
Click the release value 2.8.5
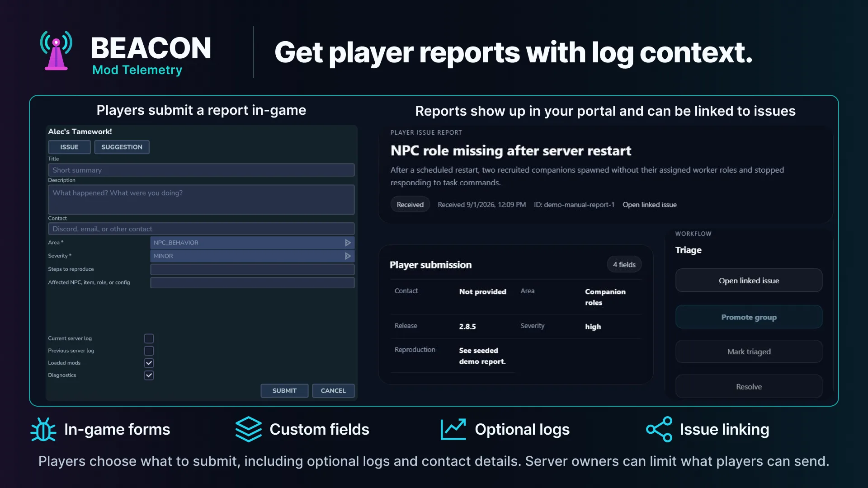tap(467, 326)
